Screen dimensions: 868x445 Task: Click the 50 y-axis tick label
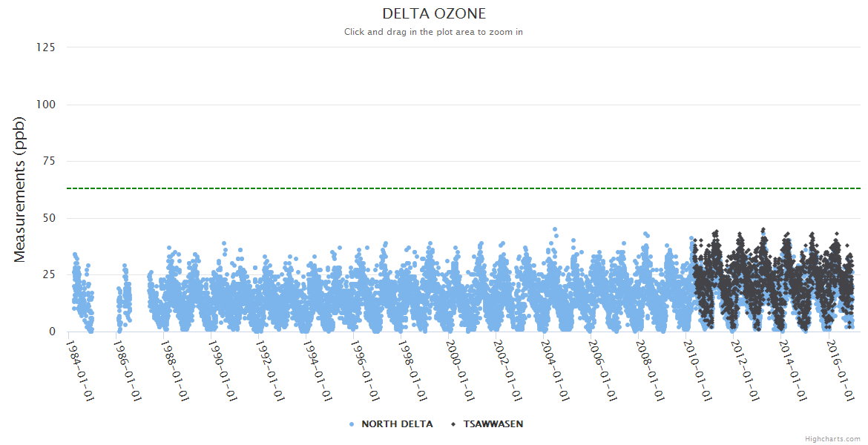(48, 218)
